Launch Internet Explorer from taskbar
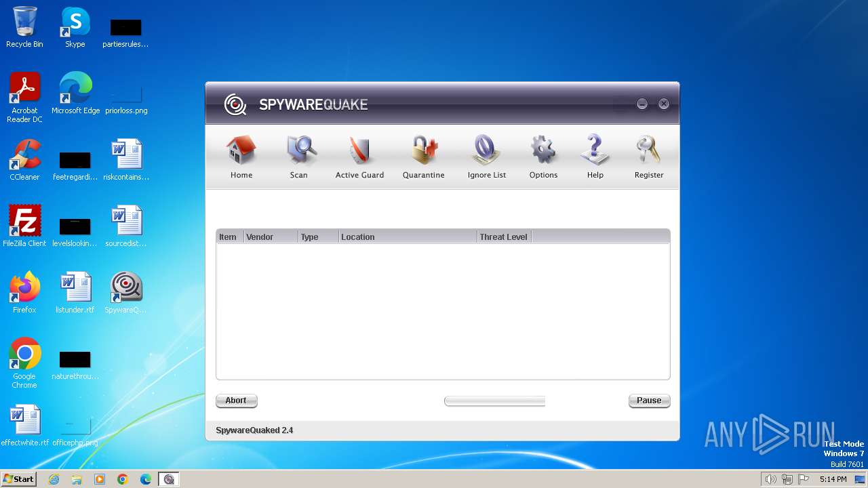This screenshot has height=488, width=868. click(54, 479)
